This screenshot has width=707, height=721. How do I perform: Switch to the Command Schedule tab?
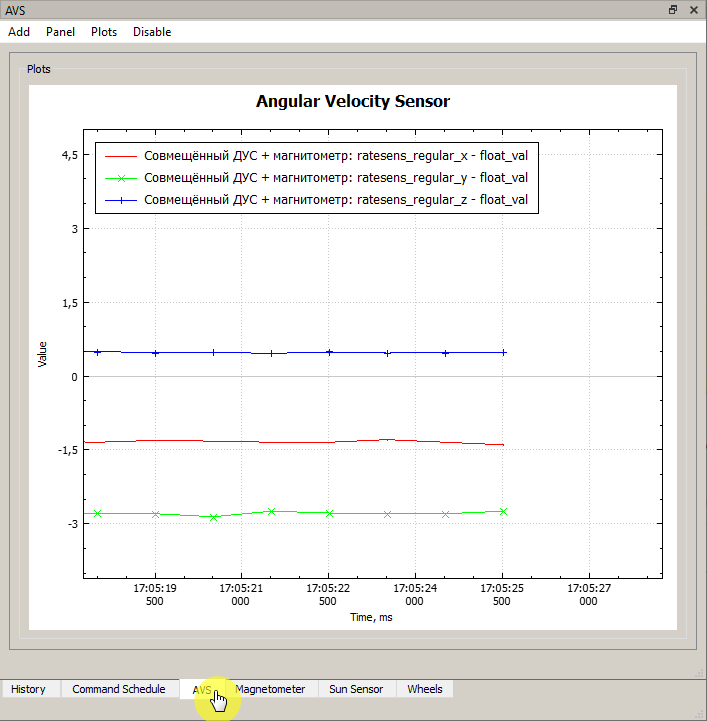coord(119,689)
